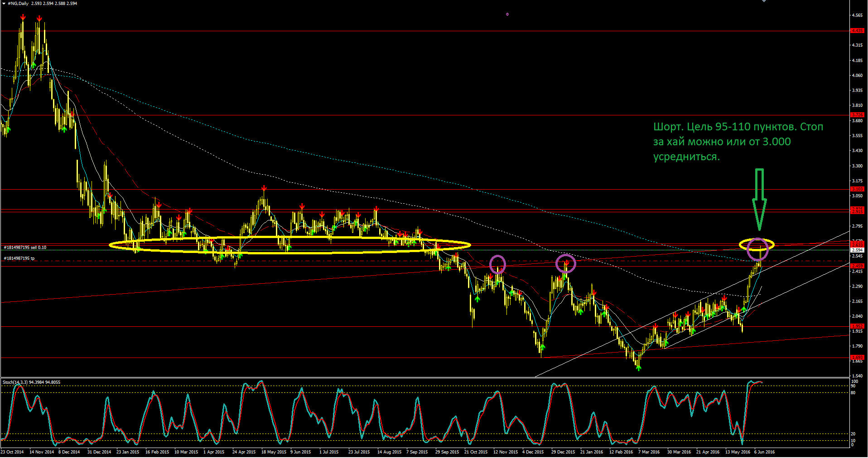This screenshot has height=458, width=868.
Task: Click the green Russian short-trade annotation text
Action: tap(738, 142)
